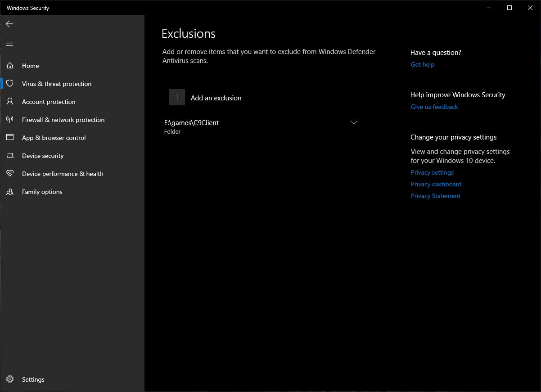
Task: Expand the E:\games\C9Client exclusion chevron
Action: (x=354, y=122)
